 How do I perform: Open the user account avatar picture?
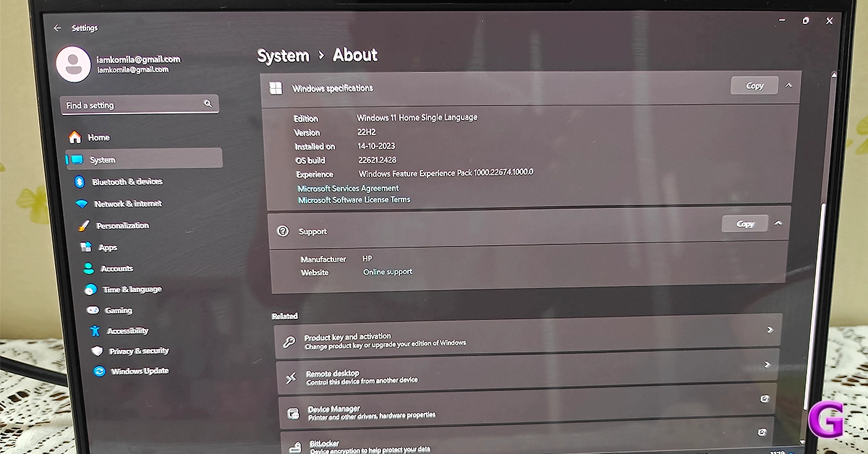tap(73, 64)
